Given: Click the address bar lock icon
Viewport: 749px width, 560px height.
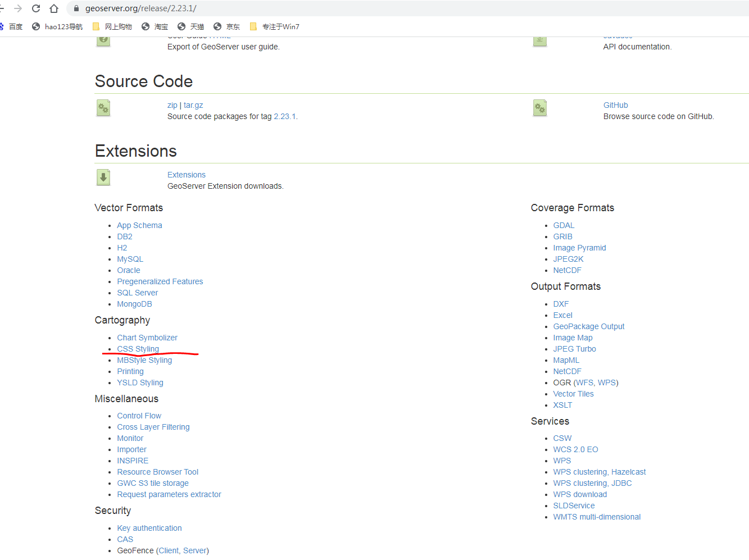Looking at the screenshot, I should [x=76, y=8].
